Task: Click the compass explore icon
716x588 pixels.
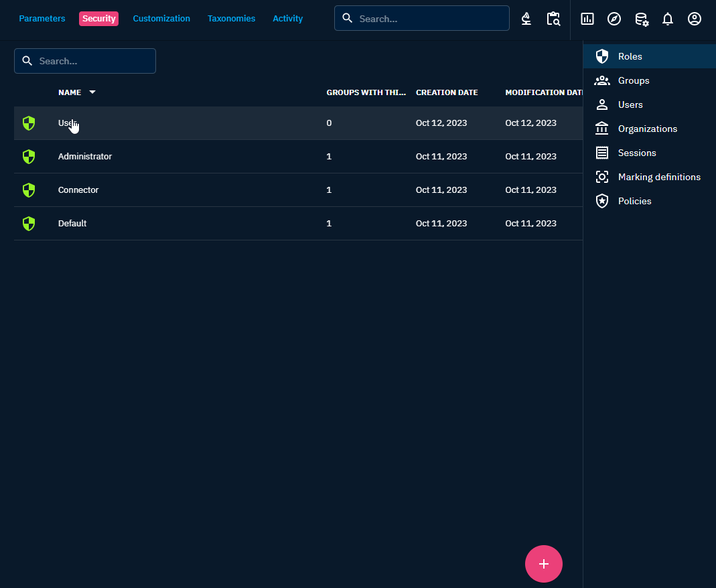Action: click(614, 19)
